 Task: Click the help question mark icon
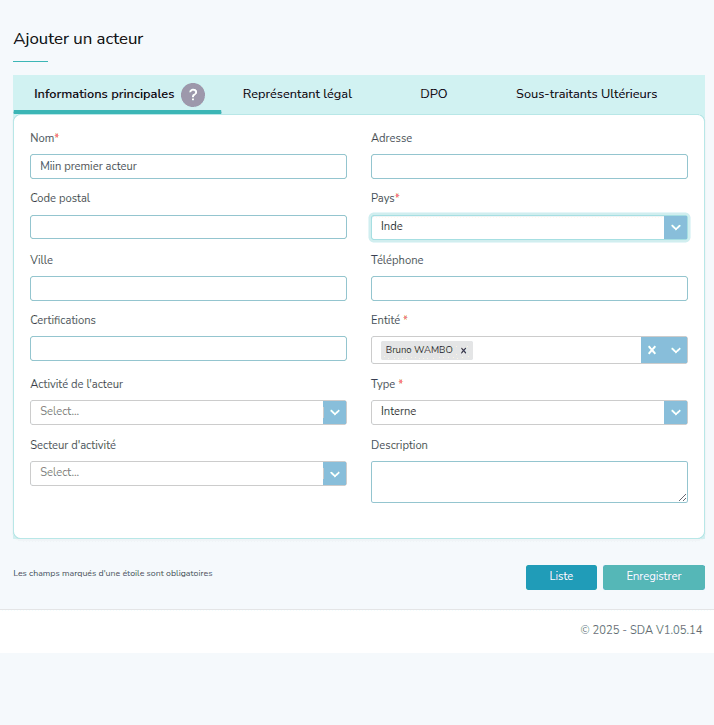pos(193,95)
